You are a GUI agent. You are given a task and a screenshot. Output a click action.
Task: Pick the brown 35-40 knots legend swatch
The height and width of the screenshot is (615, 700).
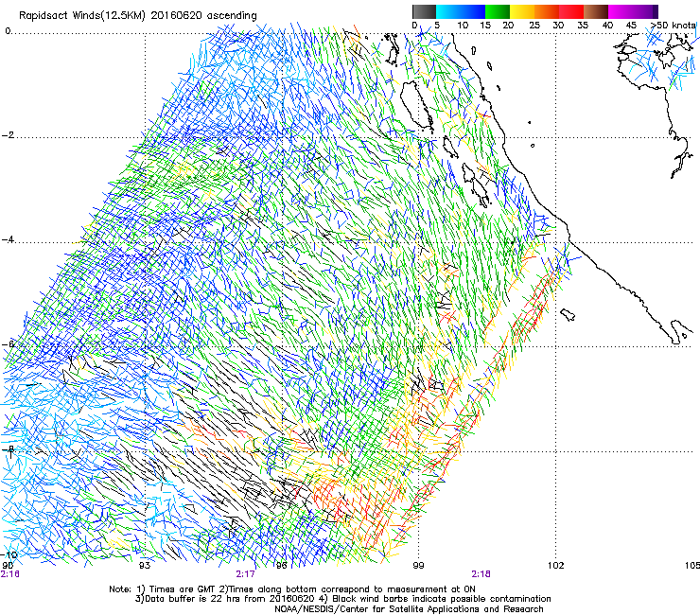(x=596, y=11)
